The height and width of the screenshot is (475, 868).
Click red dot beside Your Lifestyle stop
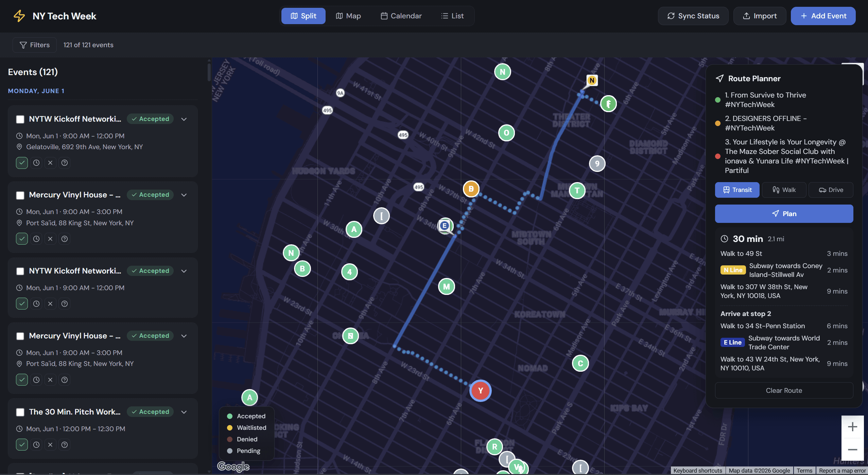point(718,156)
